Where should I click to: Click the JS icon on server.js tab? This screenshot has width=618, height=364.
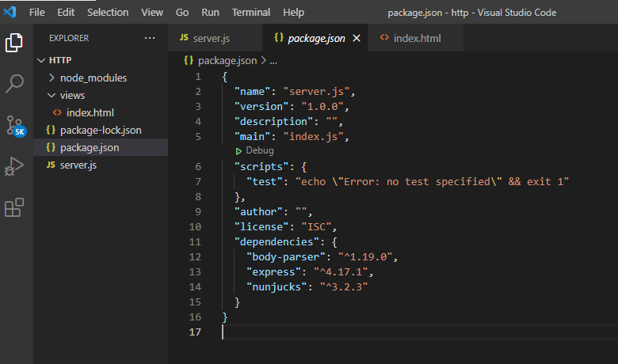click(x=184, y=37)
